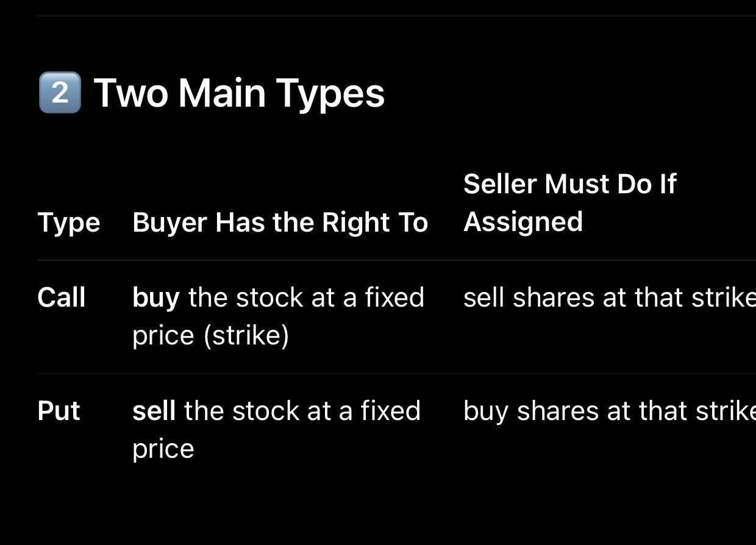Click the bold word "sell" in Put row

pos(154,411)
